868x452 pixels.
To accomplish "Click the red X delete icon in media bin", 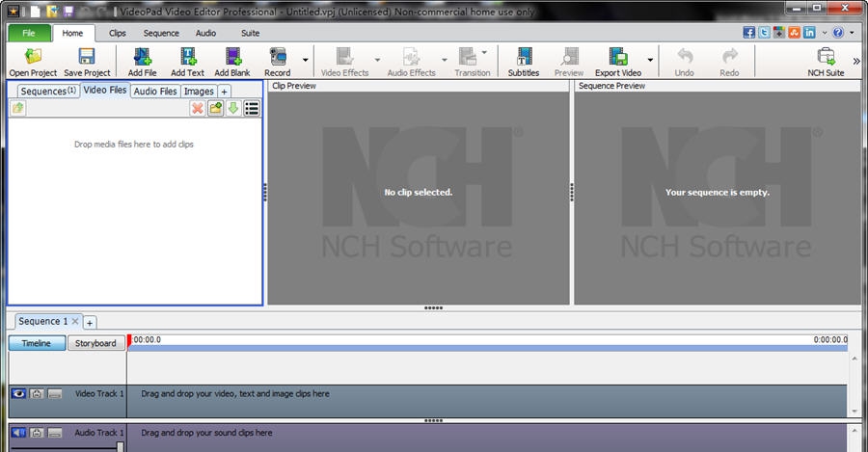I will [198, 108].
